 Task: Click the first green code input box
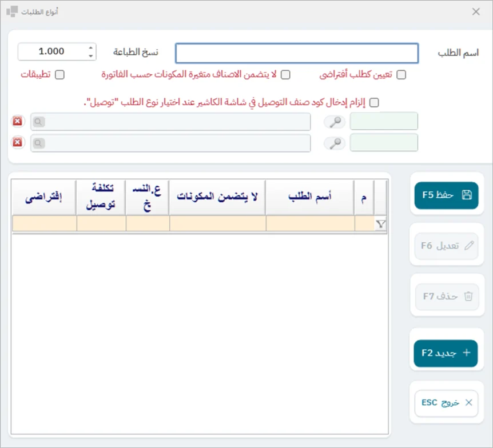(x=384, y=121)
